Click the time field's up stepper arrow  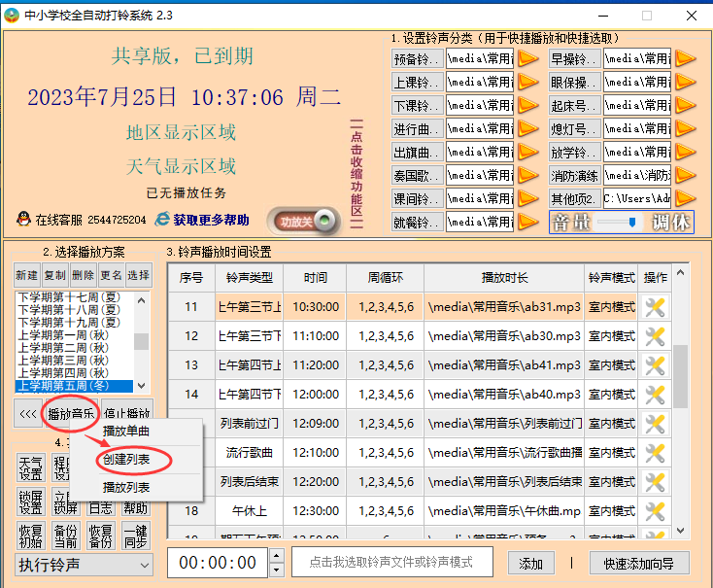[x=276, y=556]
